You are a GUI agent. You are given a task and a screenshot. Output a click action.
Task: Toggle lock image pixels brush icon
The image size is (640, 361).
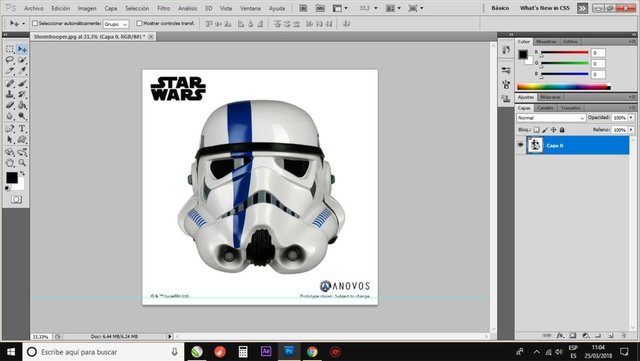[545, 129]
